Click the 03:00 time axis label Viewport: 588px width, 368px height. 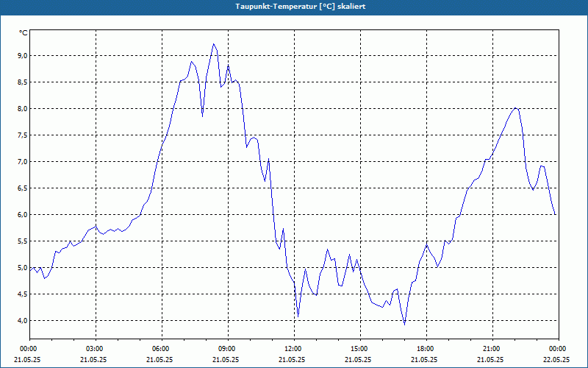[x=96, y=349]
